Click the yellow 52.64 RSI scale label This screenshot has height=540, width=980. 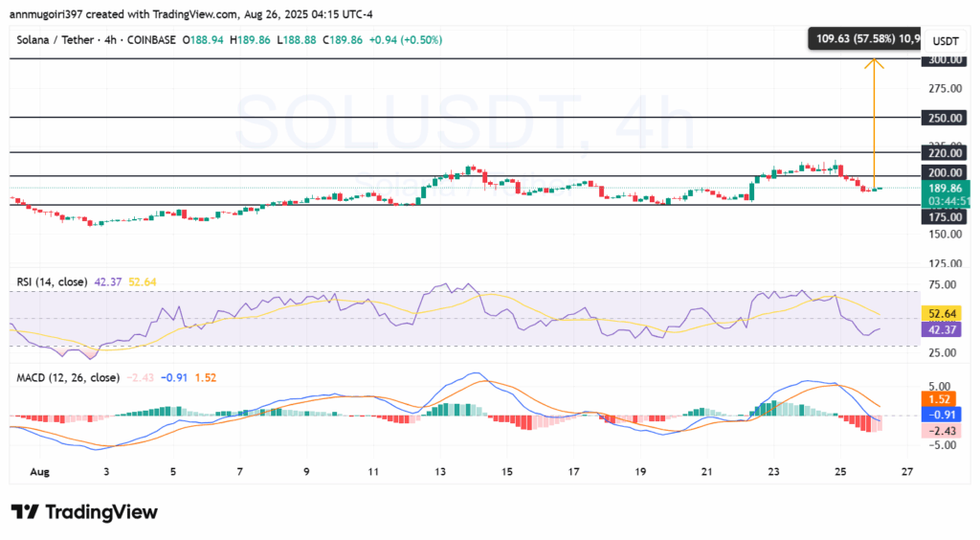pos(943,314)
